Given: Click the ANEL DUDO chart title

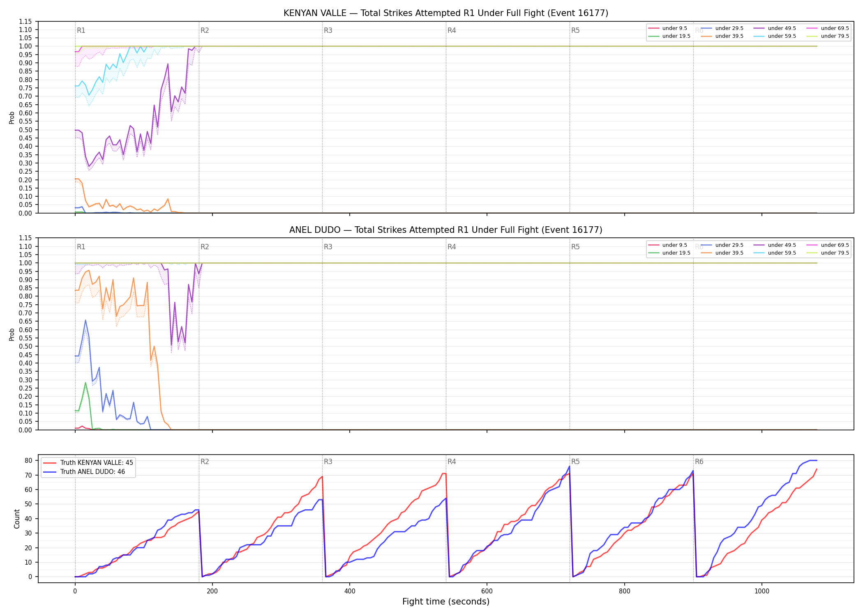Looking at the screenshot, I should (x=446, y=230).
